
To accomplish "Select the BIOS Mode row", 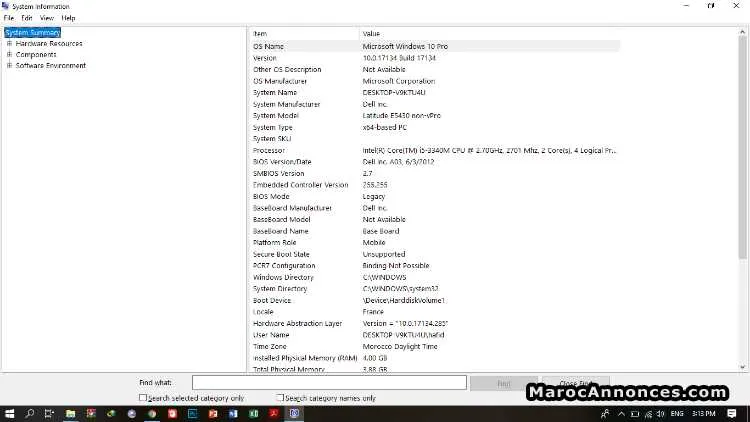I will 435,196.
